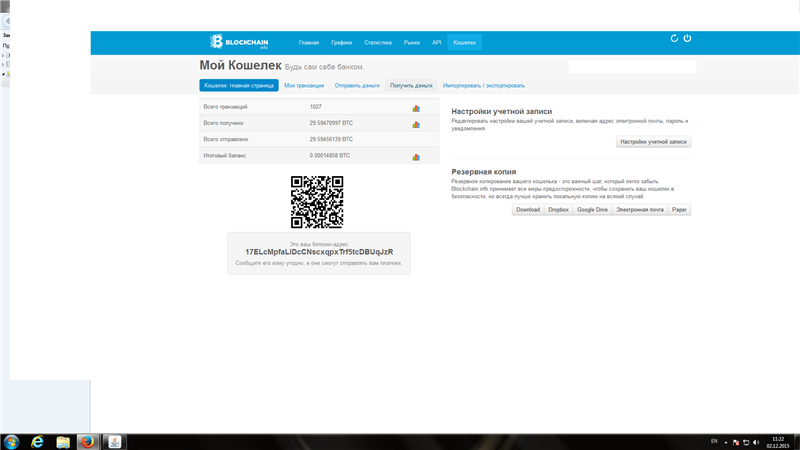Viewport: 800px width, 450px height.
Task: Select Кошелек in the top menu
Action: tap(464, 42)
